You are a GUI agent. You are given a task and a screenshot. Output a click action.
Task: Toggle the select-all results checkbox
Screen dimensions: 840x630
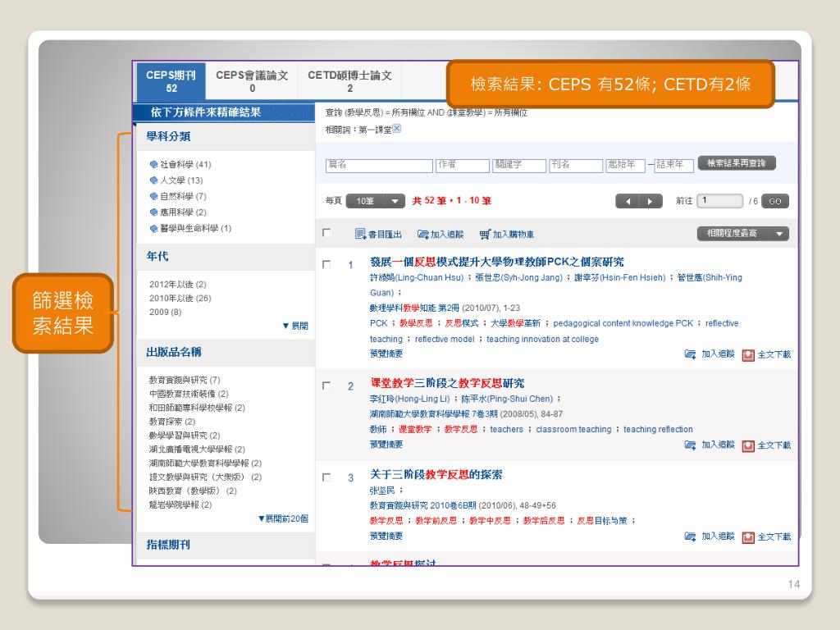click(326, 232)
